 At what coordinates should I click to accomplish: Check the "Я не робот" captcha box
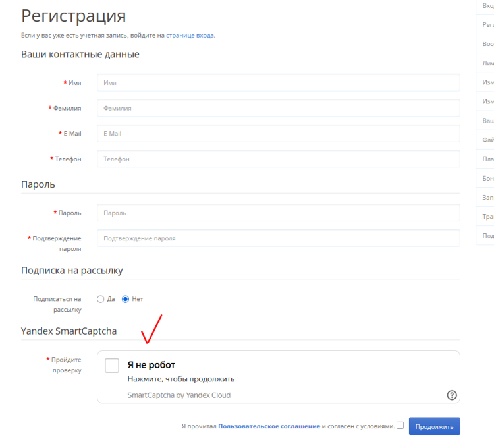coord(112,366)
